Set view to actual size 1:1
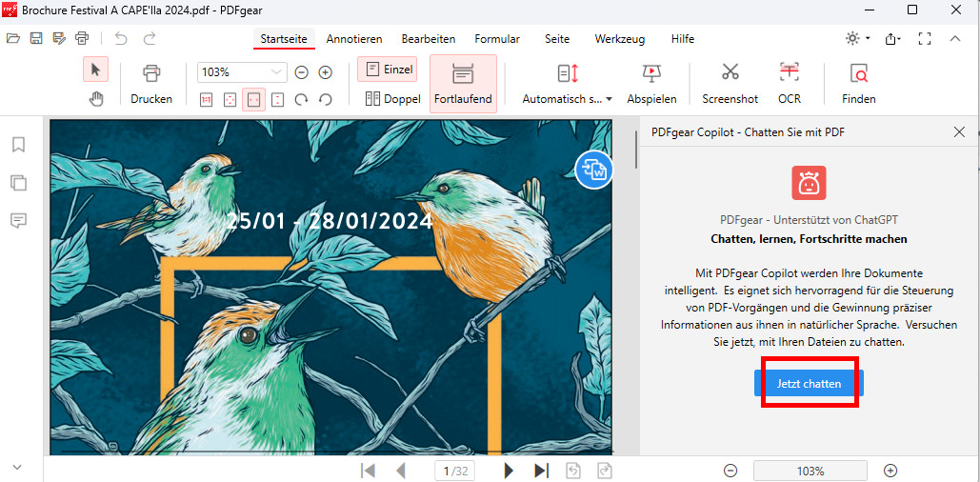The width and height of the screenshot is (980, 482). tap(206, 99)
